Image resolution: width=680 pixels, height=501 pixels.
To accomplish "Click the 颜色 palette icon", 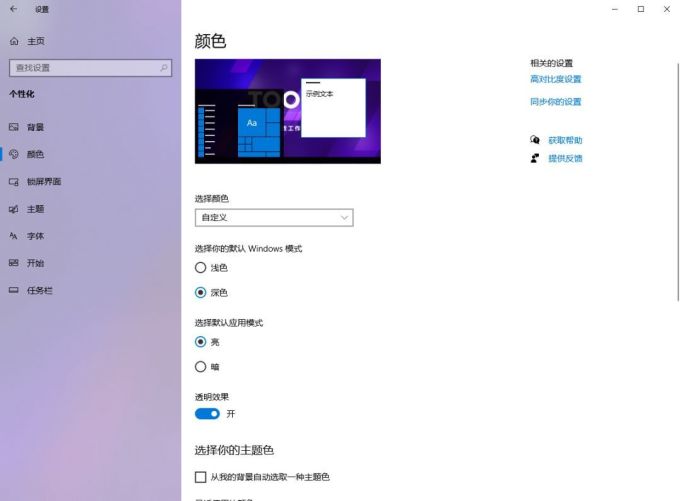I will point(14,154).
